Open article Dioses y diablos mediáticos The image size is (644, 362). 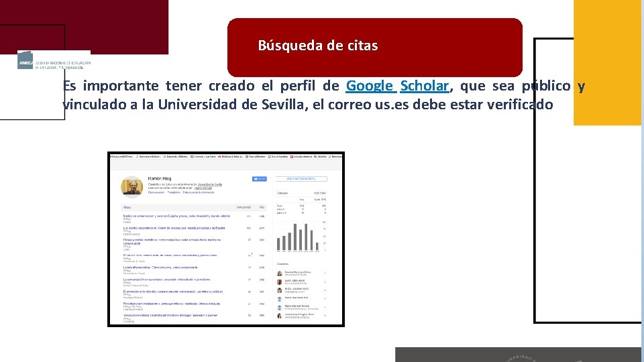(172, 241)
